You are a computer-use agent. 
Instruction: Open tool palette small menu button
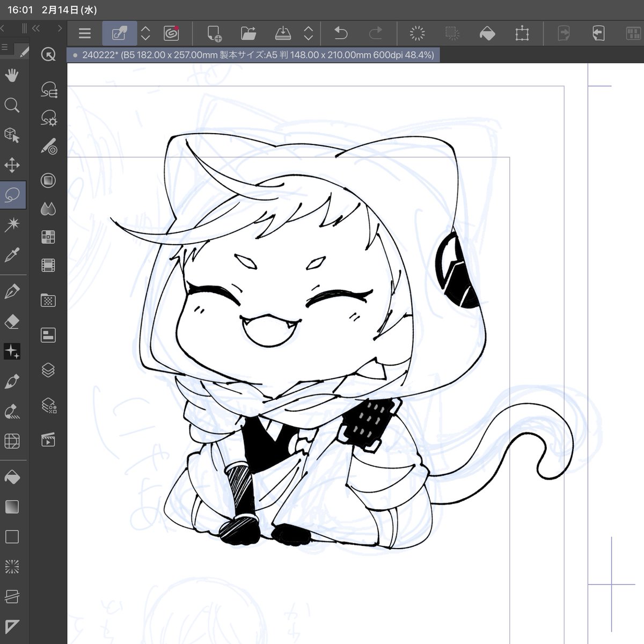[4, 48]
